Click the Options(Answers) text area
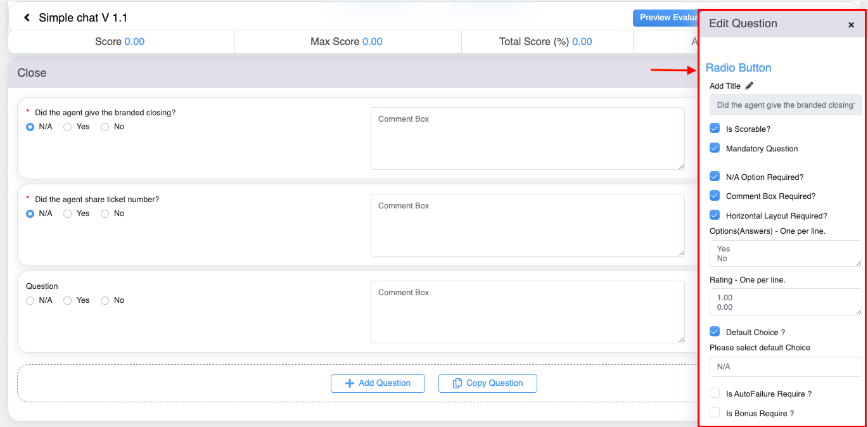Image resolution: width=868 pixels, height=427 pixels. click(x=785, y=253)
